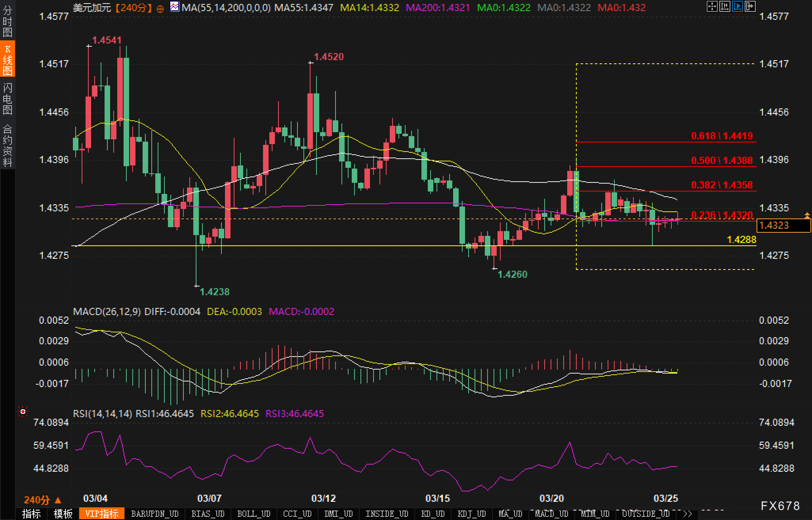The width and height of the screenshot is (812, 520).
Task: Open the 指标 bottom tab
Action: (31, 514)
